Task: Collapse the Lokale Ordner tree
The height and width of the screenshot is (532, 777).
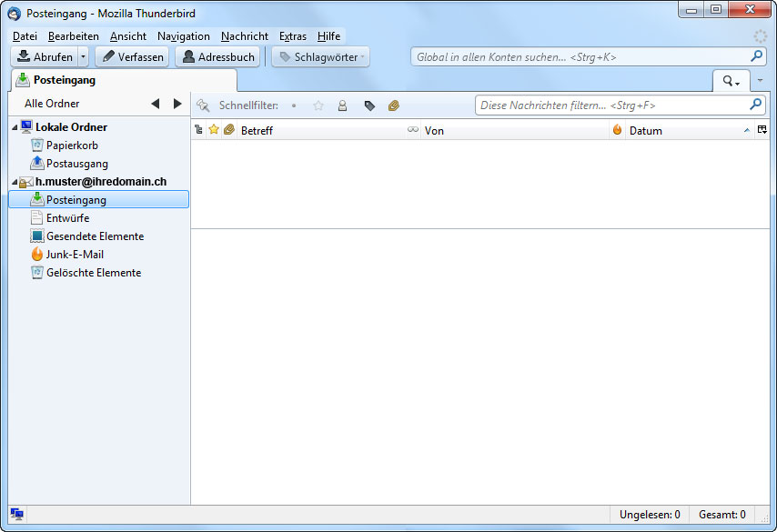Action: pyautogui.click(x=15, y=128)
